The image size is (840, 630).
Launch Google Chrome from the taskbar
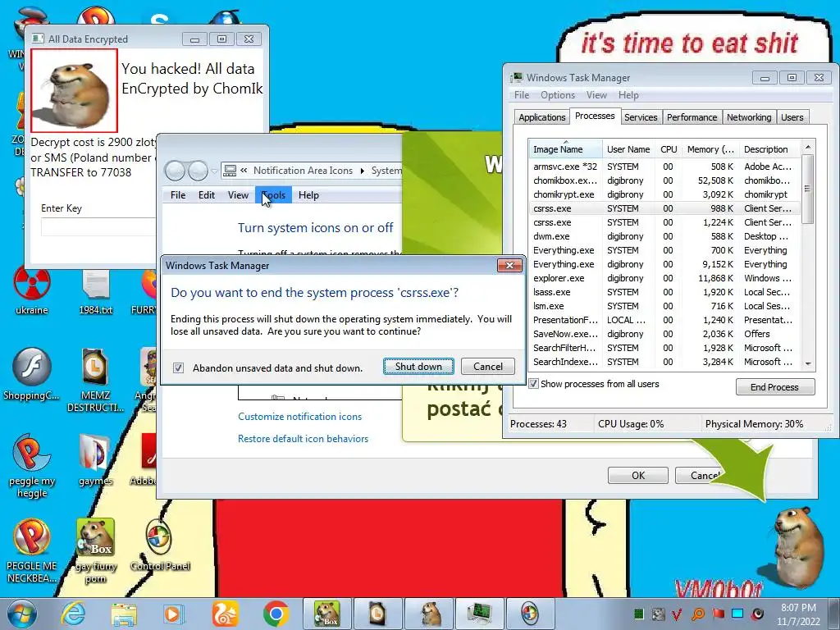pyautogui.click(x=276, y=614)
